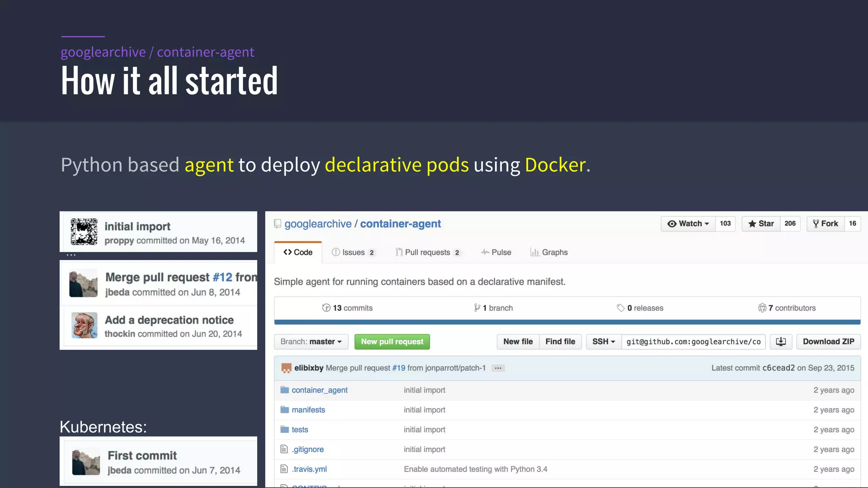
Task: Switch to the Pull requests tab
Action: (427, 252)
